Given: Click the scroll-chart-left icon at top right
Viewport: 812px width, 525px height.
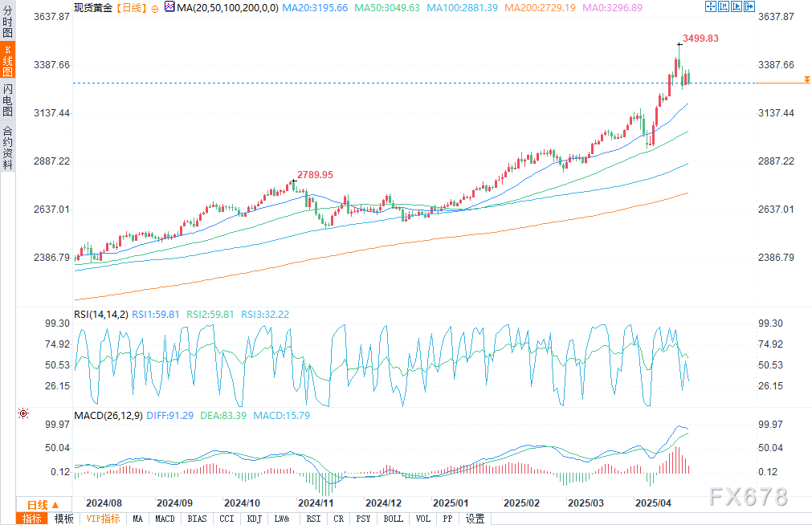Looking at the screenshot, I should [724, 6].
